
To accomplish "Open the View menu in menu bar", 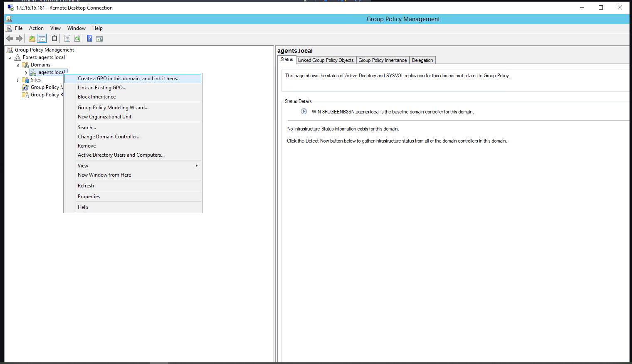I will click(55, 28).
